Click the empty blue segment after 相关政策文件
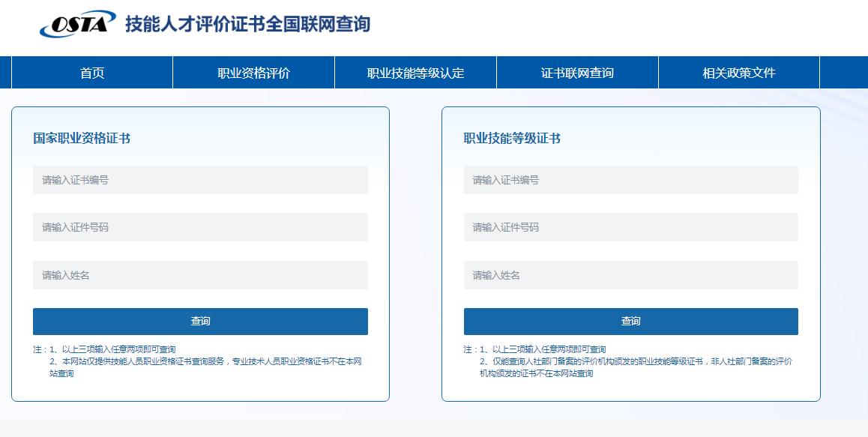Image resolution: width=868 pixels, height=437 pixels. 843,73
